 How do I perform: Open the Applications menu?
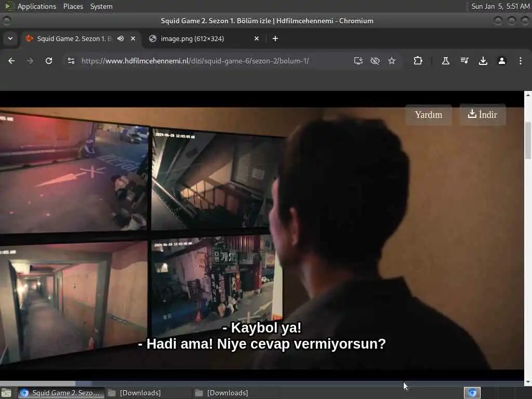click(x=37, y=6)
